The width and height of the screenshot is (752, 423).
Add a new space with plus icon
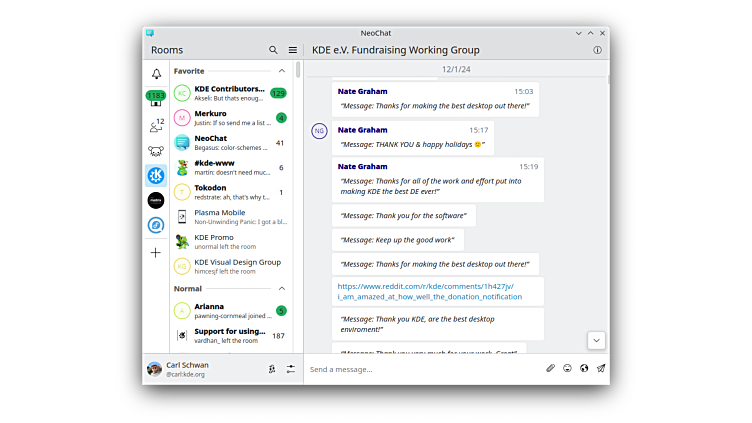[x=156, y=253]
